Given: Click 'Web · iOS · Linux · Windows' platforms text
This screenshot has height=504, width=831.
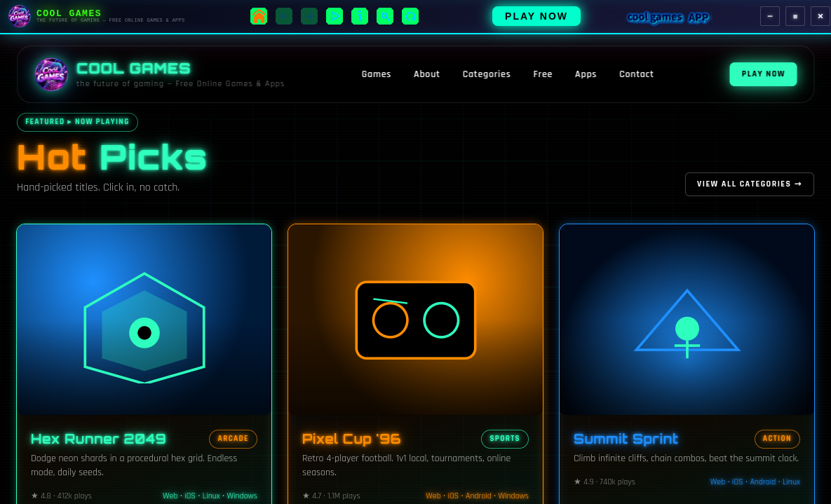Looking at the screenshot, I should pyautogui.click(x=210, y=496).
